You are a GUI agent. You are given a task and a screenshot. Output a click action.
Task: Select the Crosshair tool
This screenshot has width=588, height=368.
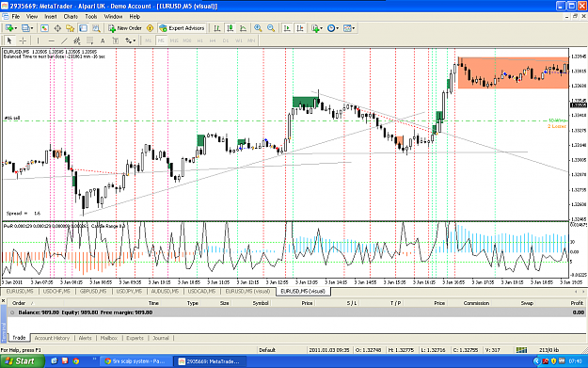(23, 40)
